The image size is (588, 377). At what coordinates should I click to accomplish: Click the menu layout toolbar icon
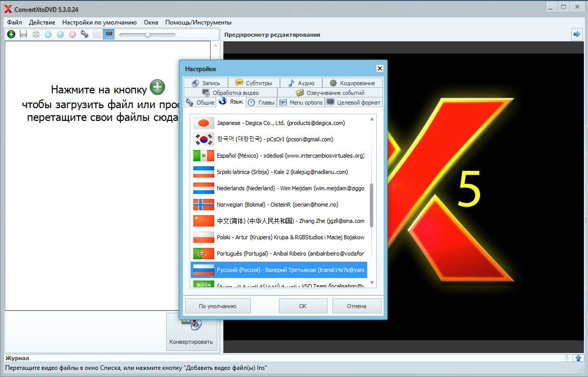pyautogui.click(x=97, y=34)
